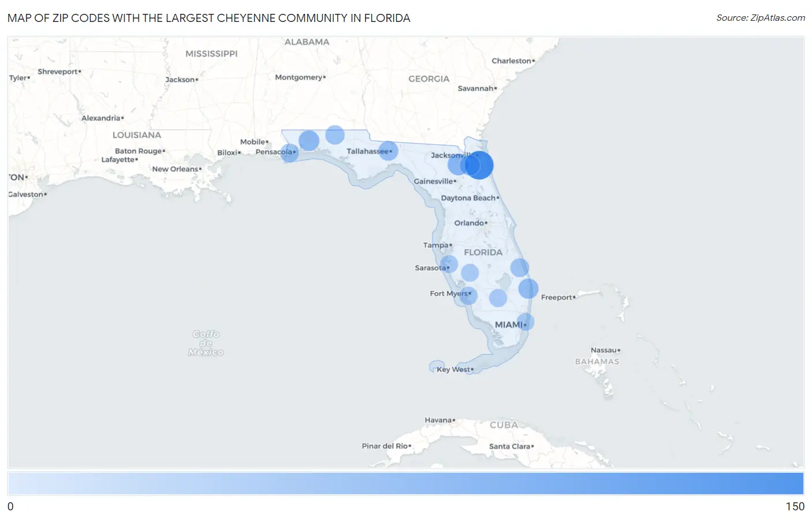Screen dimensions: 812x519
Task: Click the LOUISIANA state label
Action: click(137, 135)
